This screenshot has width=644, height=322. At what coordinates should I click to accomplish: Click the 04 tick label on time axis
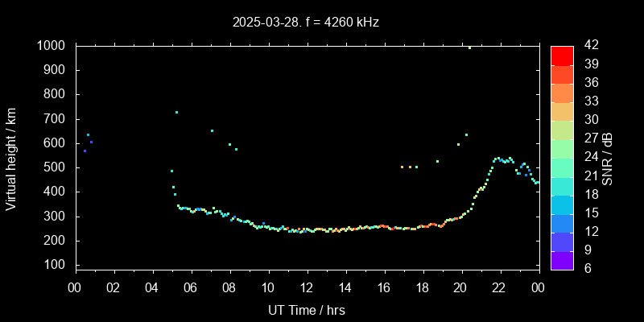coord(153,287)
